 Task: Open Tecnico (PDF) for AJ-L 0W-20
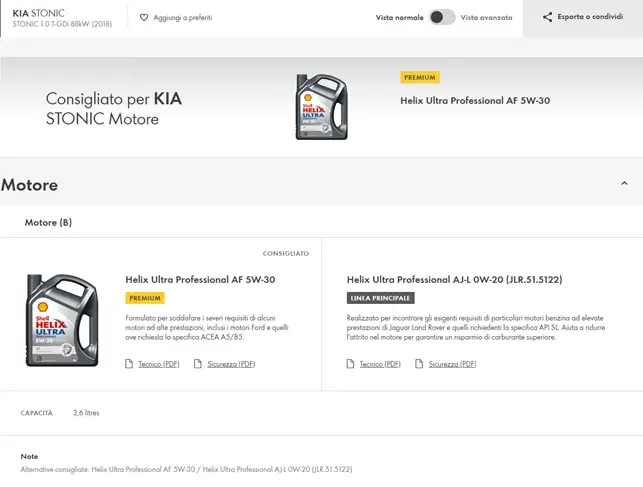(x=380, y=364)
